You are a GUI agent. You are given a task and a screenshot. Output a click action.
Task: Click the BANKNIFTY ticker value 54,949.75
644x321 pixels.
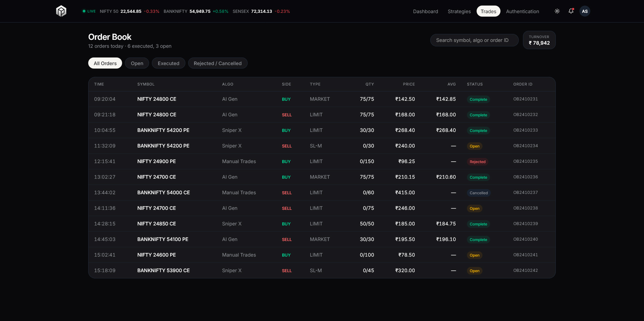coord(200,11)
